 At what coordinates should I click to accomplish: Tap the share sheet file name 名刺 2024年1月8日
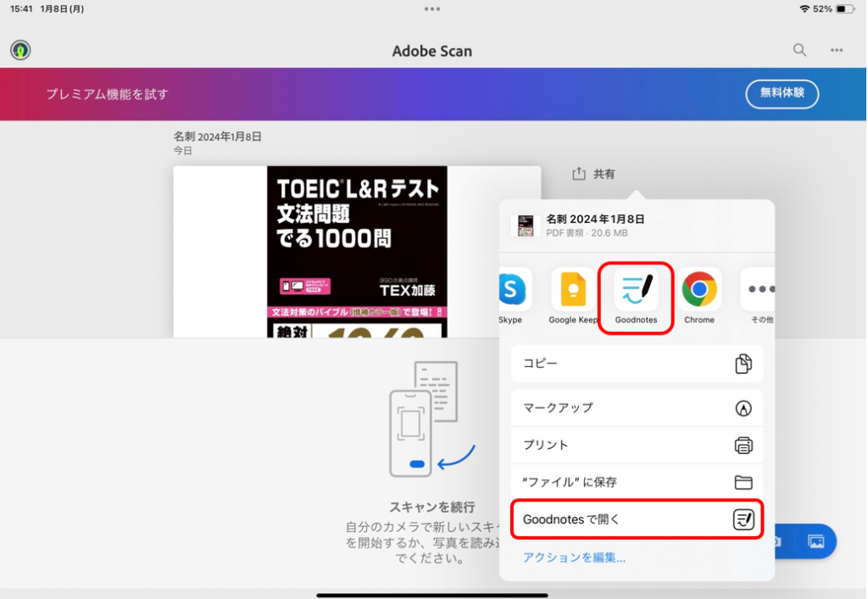(595, 219)
